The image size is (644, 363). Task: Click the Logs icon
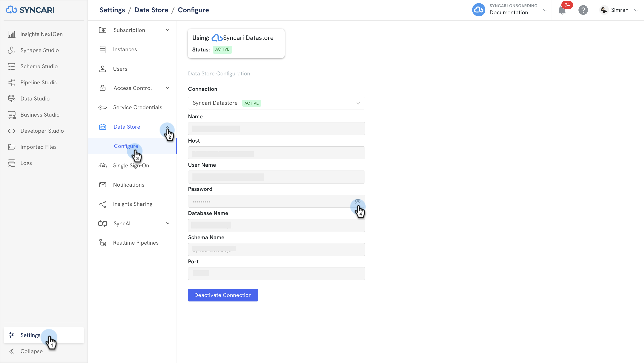(11, 163)
